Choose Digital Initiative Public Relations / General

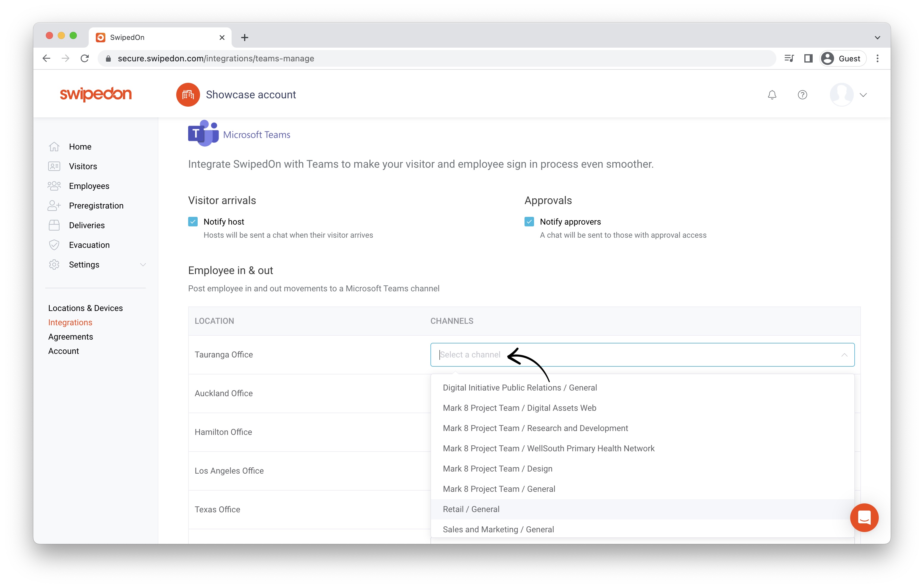(x=642, y=388)
